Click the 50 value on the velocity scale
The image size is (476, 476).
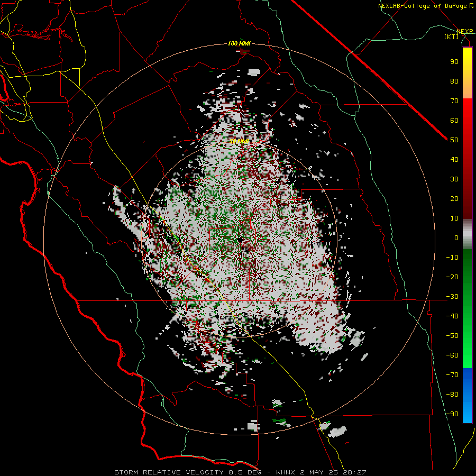[x=454, y=140]
